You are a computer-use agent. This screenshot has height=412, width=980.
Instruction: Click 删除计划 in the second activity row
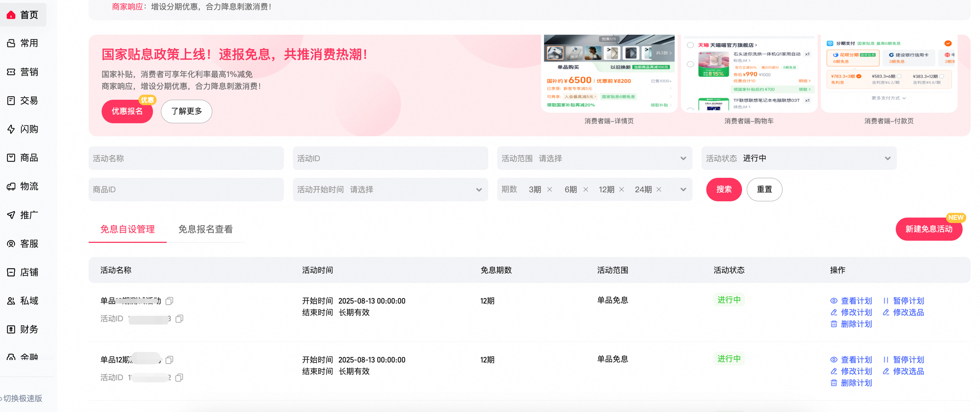(851, 383)
